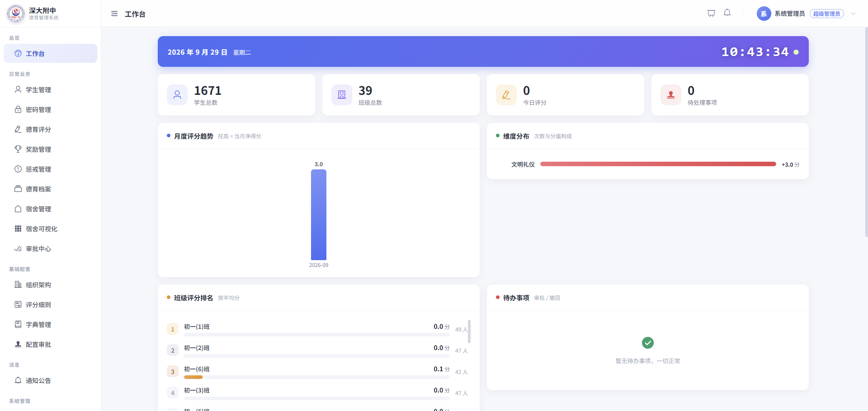
Task: Go to 奖励管理 page
Action: point(50,149)
